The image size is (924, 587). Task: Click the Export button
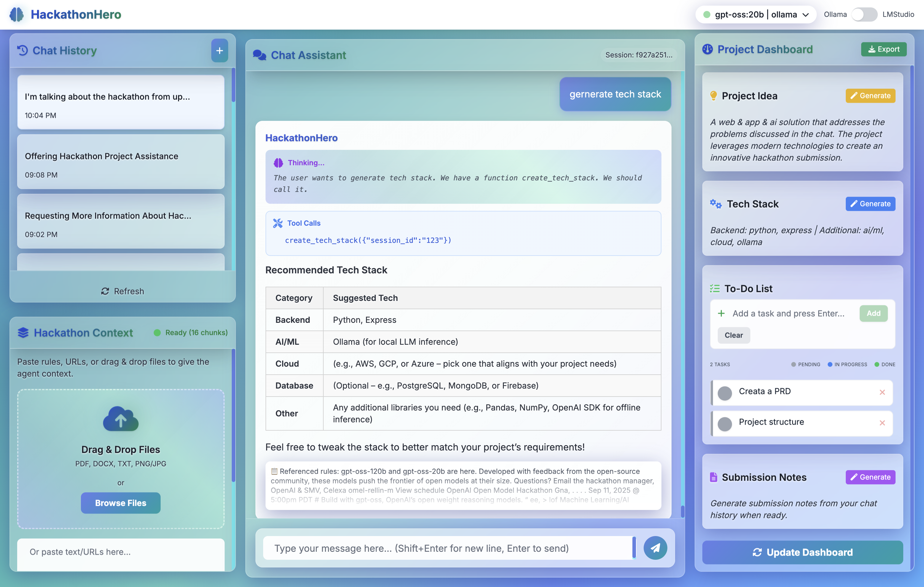tap(883, 49)
